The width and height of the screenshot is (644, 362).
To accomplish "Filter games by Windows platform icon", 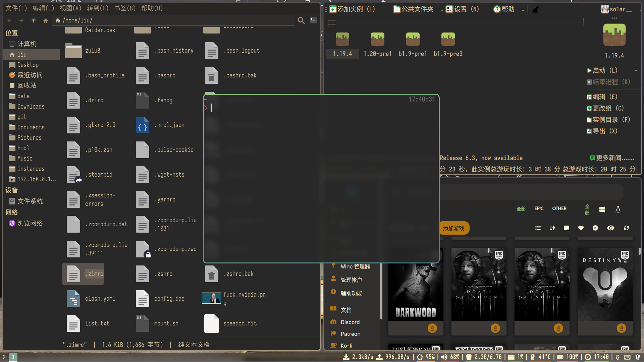I will click(602, 209).
